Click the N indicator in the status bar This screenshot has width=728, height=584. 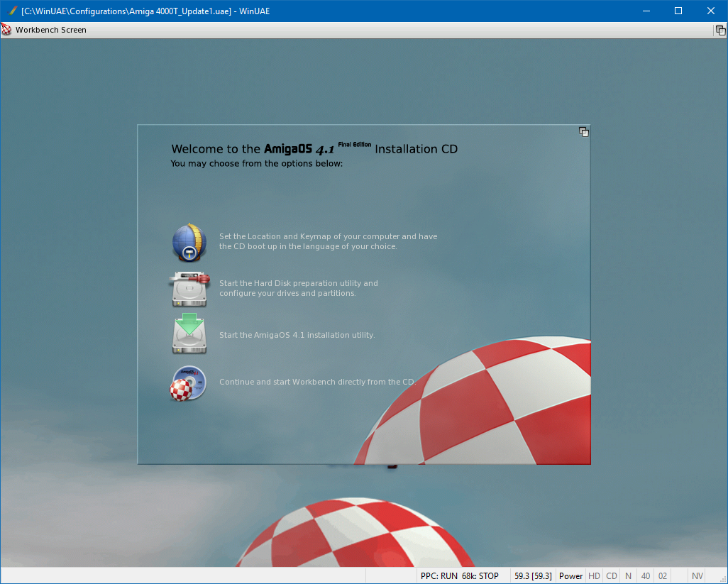click(x=628, y=576)
